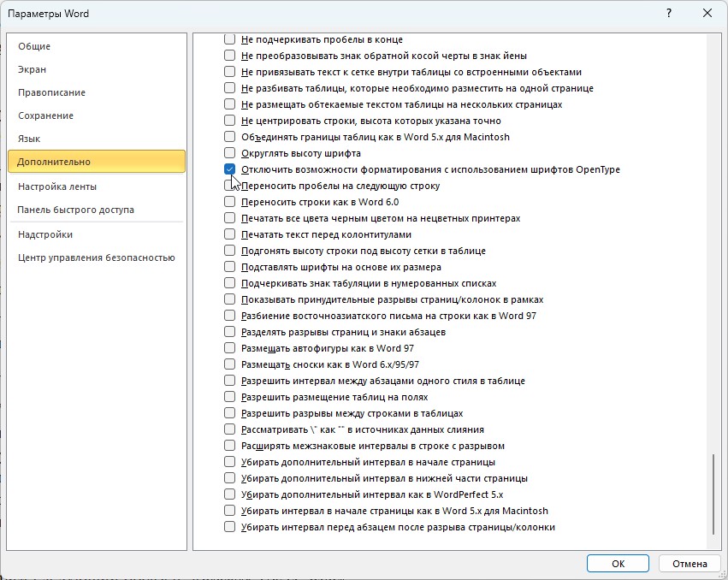Uncheck the option to disable OpenType font formatting
Image resolution: width=728 pixels, height=580 pixels.
229,169
